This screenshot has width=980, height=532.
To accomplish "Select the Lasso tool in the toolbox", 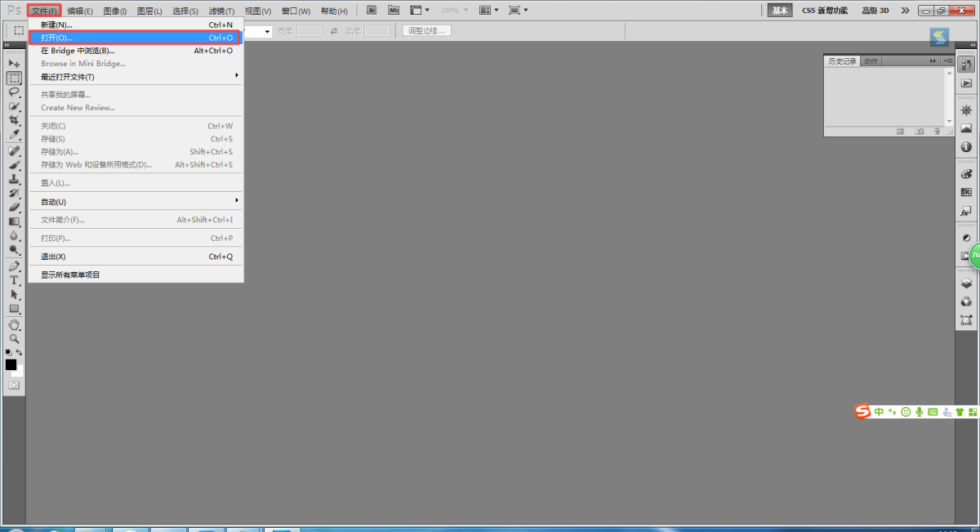I will tap(14, 92).
